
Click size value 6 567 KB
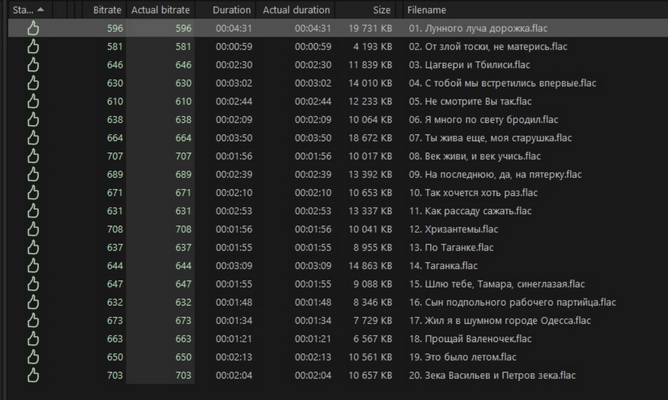(372, 339)
